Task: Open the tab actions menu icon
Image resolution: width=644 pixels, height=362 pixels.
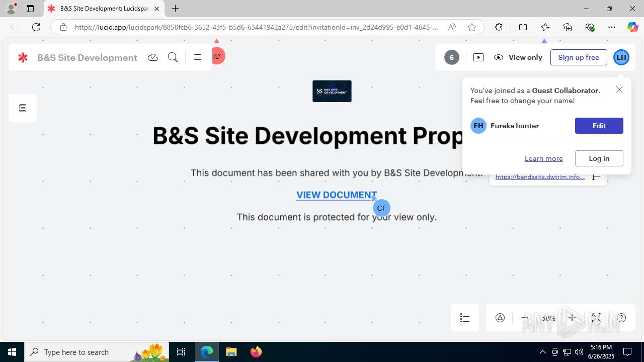Action: pyautogui.click(x=30, y=9)
